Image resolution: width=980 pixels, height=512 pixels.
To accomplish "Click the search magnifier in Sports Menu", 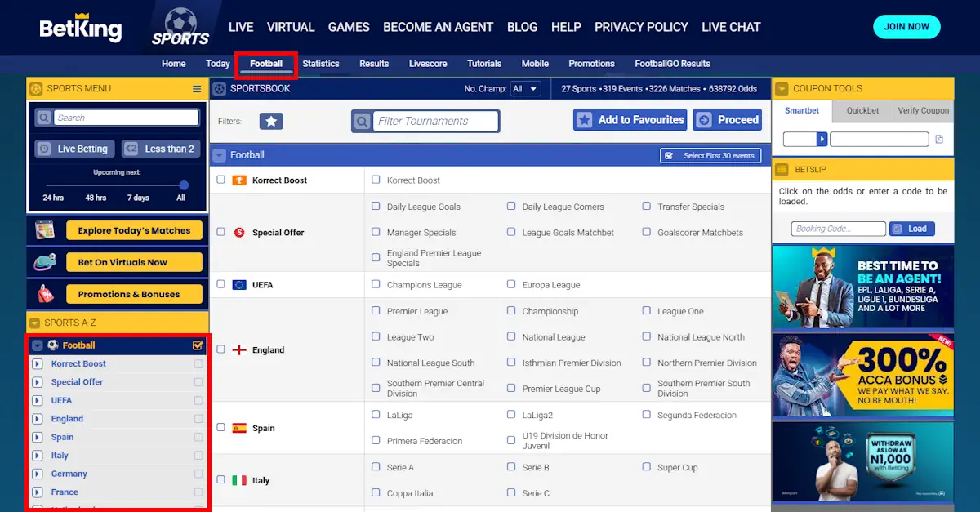I will point(43,118).
